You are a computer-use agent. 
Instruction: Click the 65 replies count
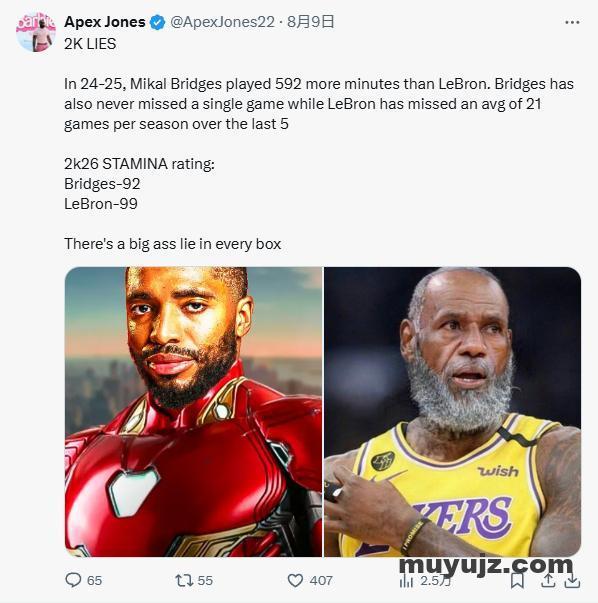point(94,580)
